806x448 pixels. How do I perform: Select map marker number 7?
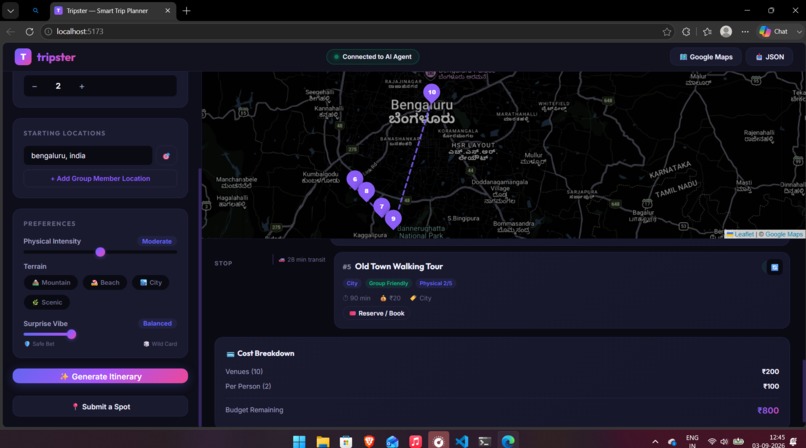point(381,207)
